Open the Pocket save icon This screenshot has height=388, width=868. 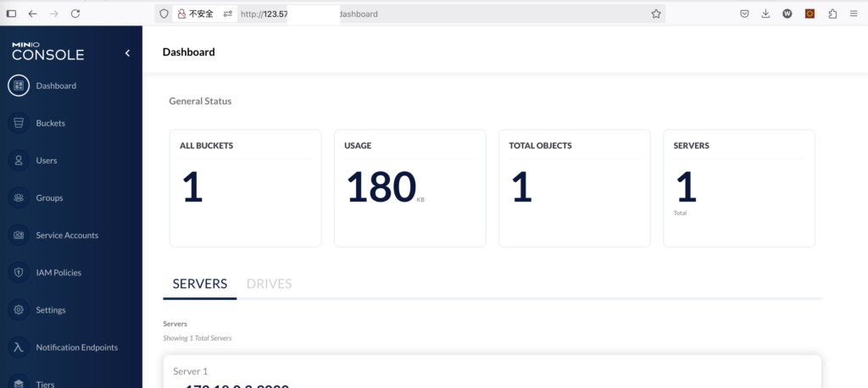[744, 14]
